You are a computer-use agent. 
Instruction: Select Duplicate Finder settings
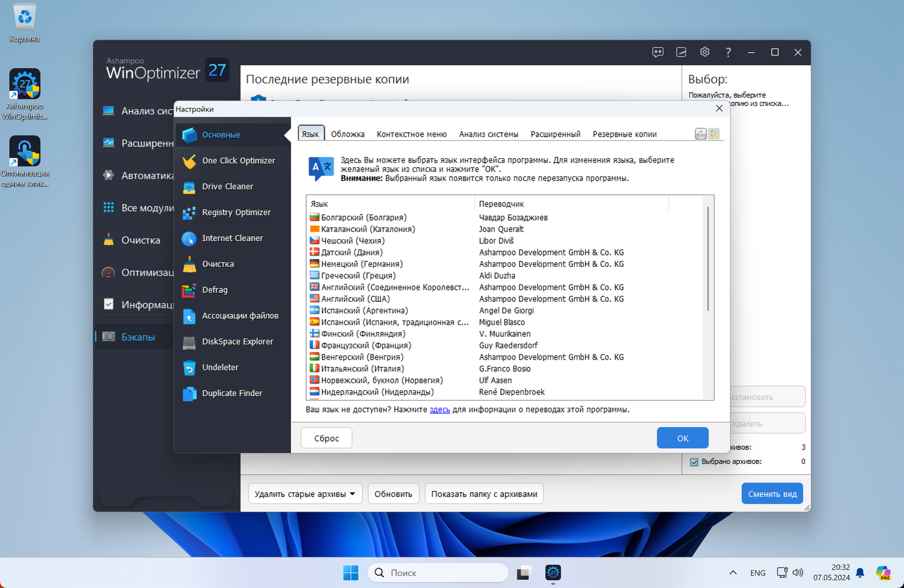point(232,393)
